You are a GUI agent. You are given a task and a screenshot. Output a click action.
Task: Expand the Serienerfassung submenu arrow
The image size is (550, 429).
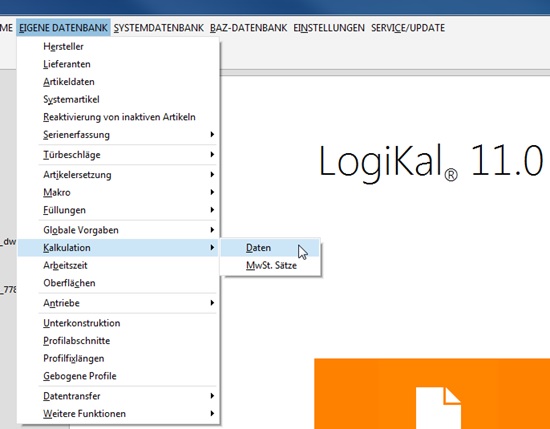pos(212,135)
